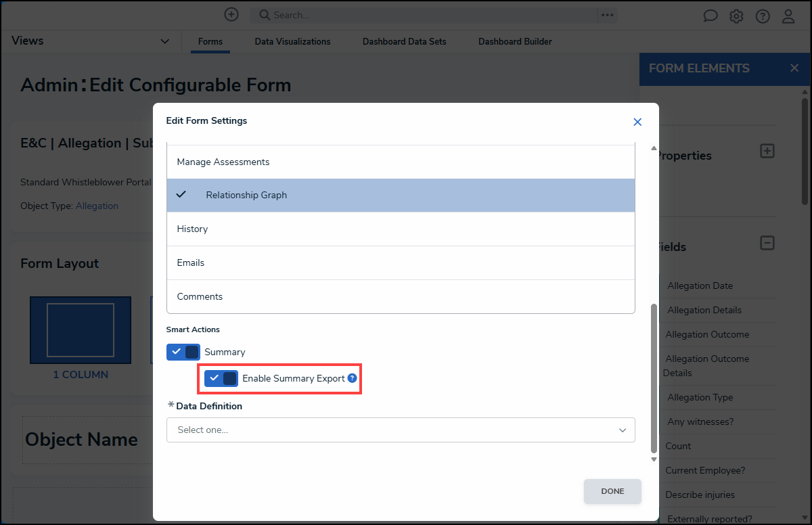Click the circular plus creation icon
This screenshot has height=525, width=812.
(231, 14)
